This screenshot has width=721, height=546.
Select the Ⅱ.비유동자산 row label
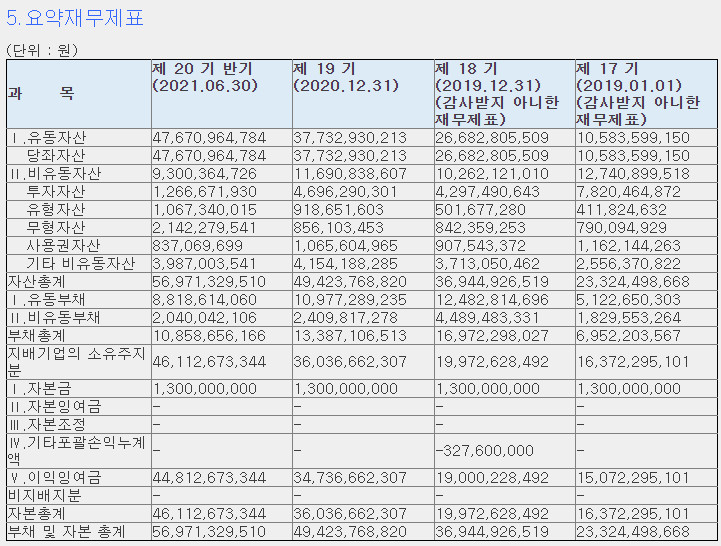(55, 173)
